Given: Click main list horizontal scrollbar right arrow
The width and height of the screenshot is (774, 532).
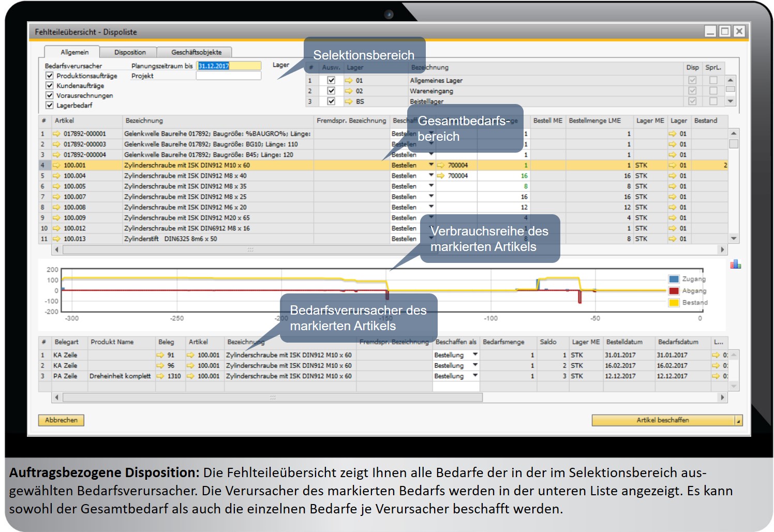Looking at the screenshot, I should [x=723, y=249].
